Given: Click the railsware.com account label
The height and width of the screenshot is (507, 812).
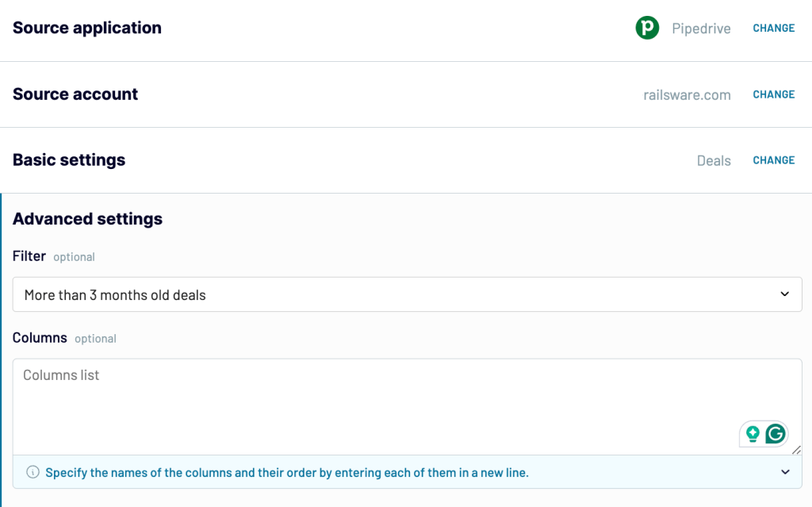Looking at the screenshot, I should (x=687, y=95).
